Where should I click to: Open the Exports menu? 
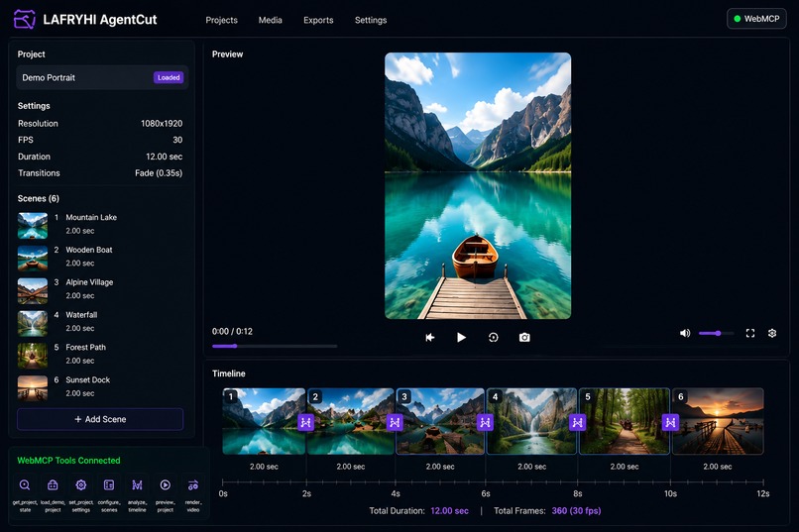(318, 20)
